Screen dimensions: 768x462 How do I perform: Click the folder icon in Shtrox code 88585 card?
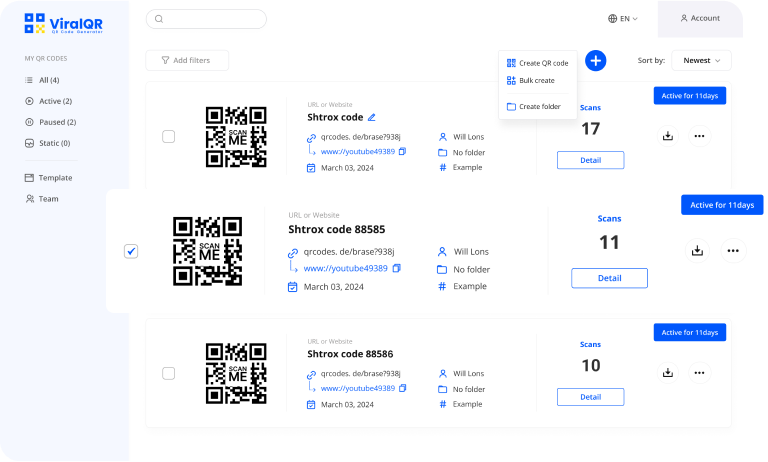pos(442,269)
